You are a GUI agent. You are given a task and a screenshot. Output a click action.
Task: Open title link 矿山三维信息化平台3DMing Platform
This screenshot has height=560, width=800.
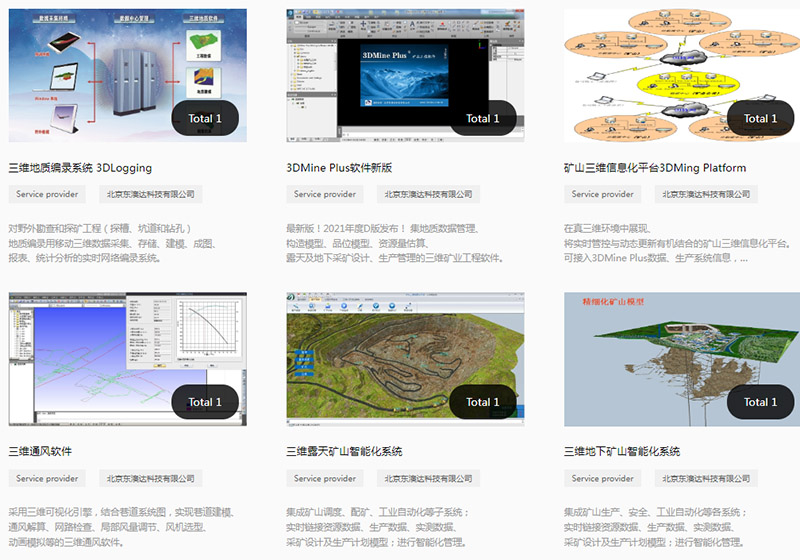(655, 168)
